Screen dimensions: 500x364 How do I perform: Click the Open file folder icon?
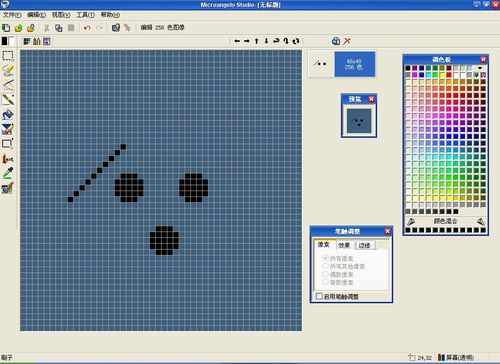click(x=18, y=28)
